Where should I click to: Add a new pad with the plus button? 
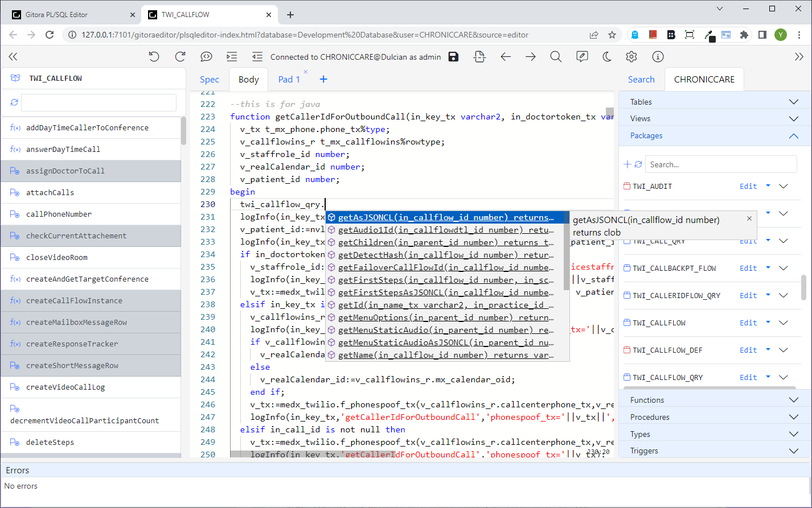coord(323,79)
